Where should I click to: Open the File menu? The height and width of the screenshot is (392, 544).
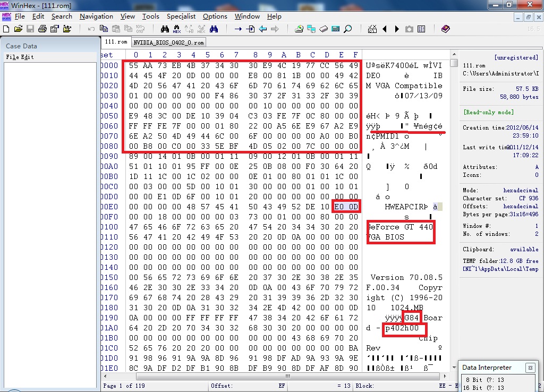tap(20, 16)
